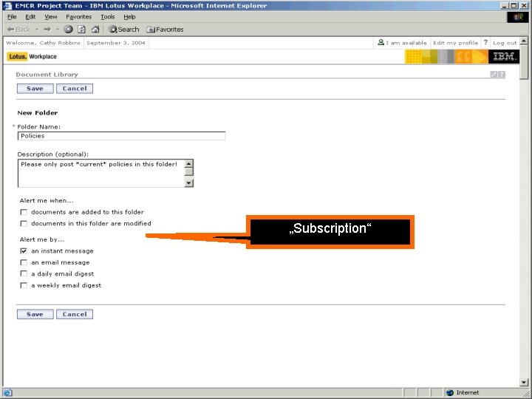The height and width of the screenshot is (399, 532).
Task: Click the 'September 3, 2004' date text
Action: click(116, 43)
